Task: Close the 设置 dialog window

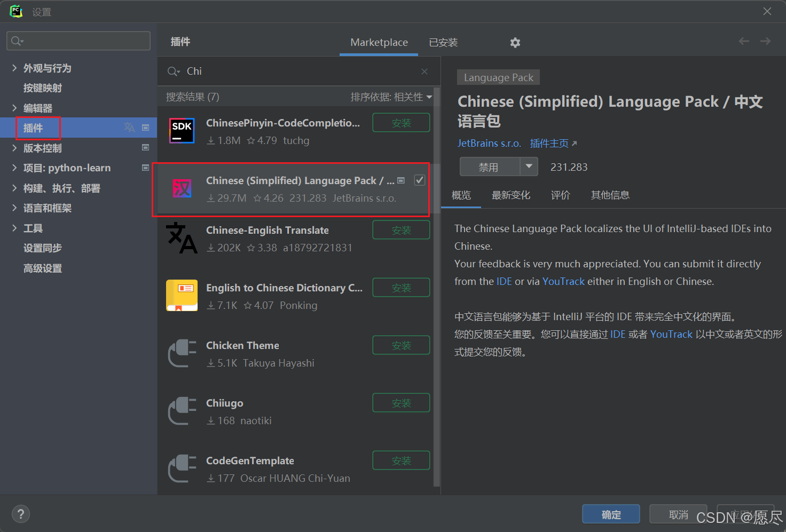Action: [x=767, y=11]
